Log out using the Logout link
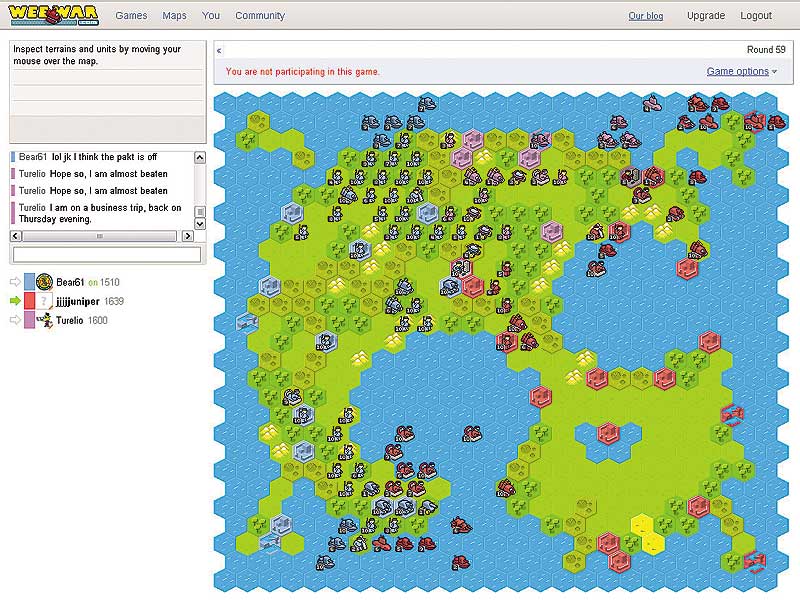The image size is (800, 605). [756, 16]
